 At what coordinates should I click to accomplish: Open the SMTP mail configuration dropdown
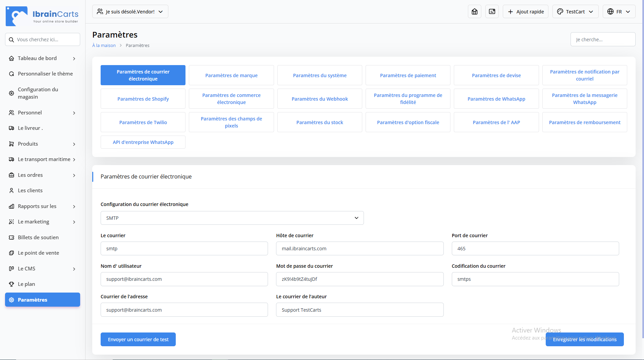[232, 218]
